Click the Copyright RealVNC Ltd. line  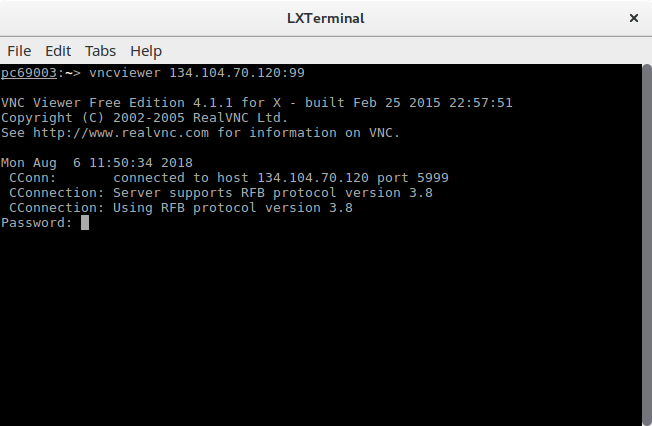[x=144, y=118]
